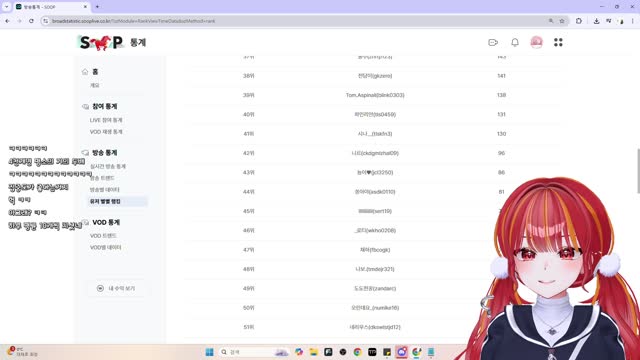Click the icon beside 방송 통계

pyautogui.click(x=85, y=153)
